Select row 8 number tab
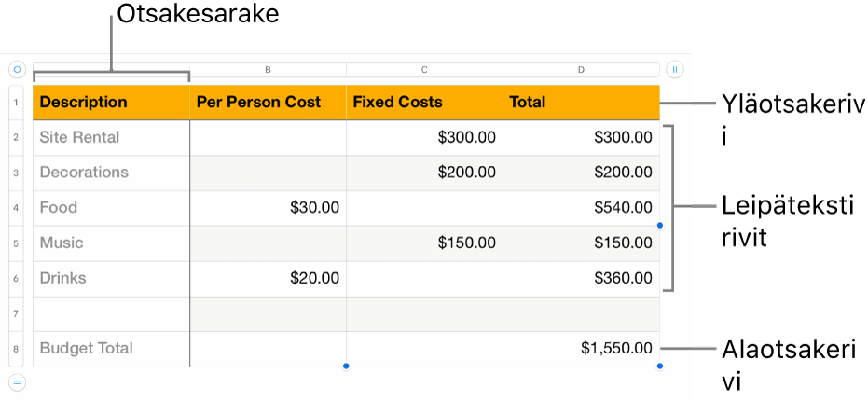 click(x=17, y=349)
